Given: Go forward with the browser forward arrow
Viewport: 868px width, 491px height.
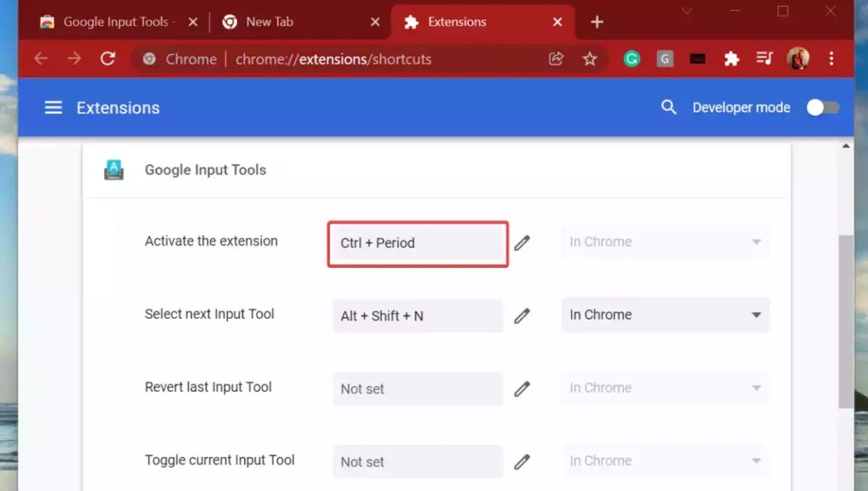Looking at the screenshot, I should click(75, 59).
